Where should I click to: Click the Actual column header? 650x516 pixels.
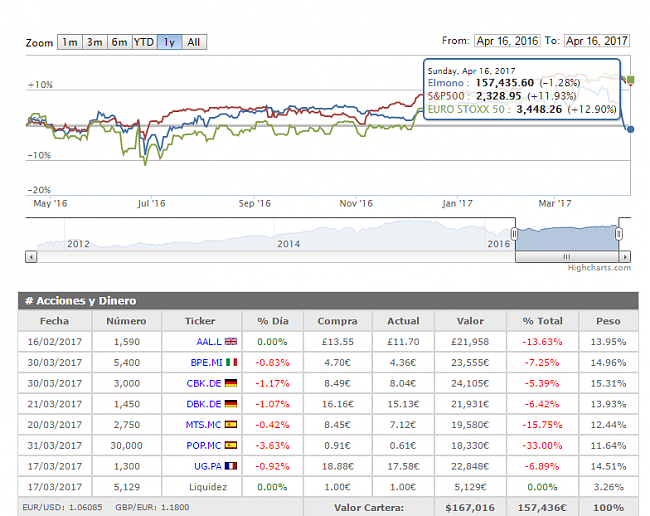pos(403,321)
